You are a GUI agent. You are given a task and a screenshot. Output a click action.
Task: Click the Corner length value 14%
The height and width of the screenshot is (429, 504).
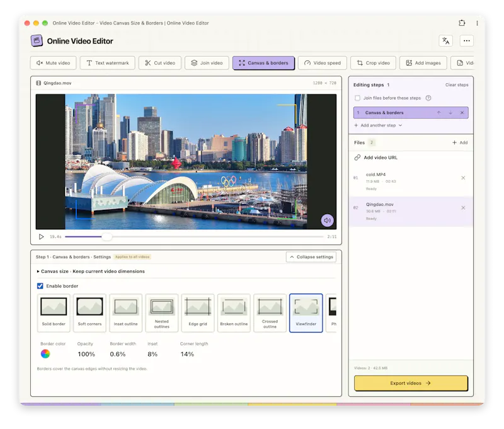(x=187, y=354)
